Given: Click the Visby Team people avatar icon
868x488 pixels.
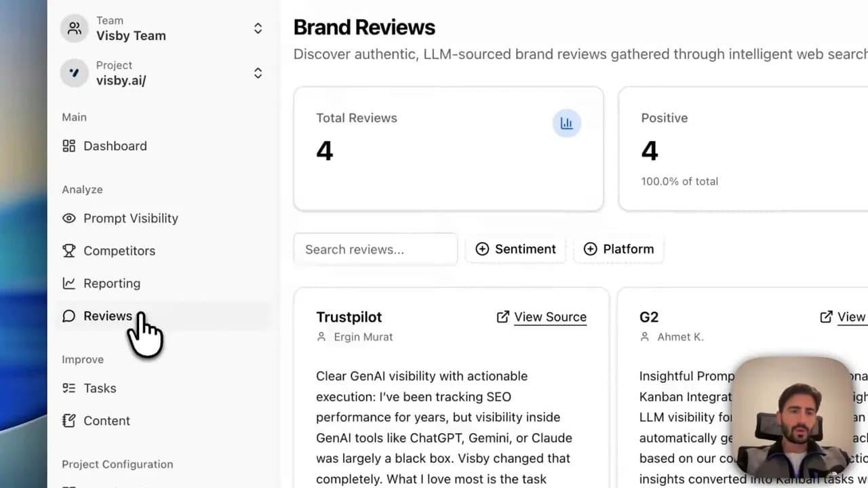Looking at the screenshot, I should (x=75, y=28).
